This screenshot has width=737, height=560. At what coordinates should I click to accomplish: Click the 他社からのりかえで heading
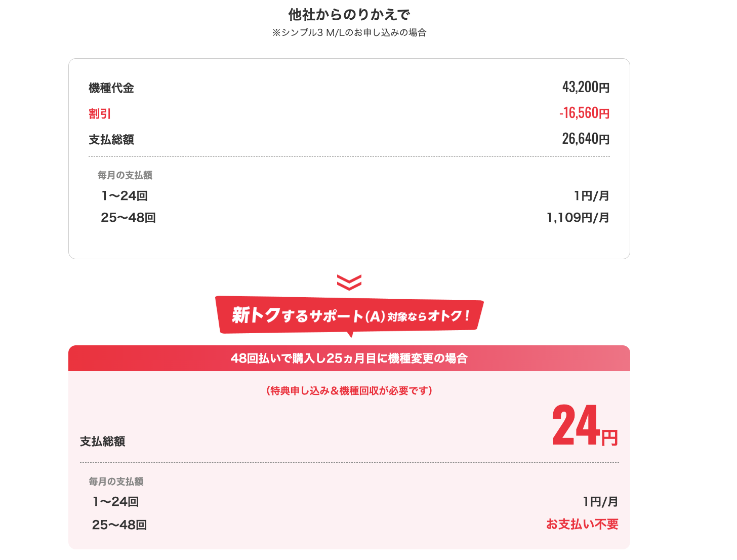[349, 15]
